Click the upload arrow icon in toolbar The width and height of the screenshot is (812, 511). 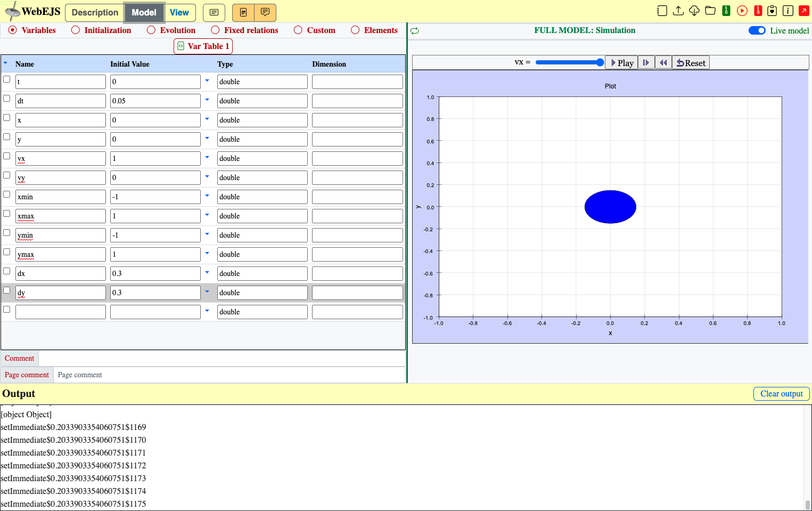[678, 11]
